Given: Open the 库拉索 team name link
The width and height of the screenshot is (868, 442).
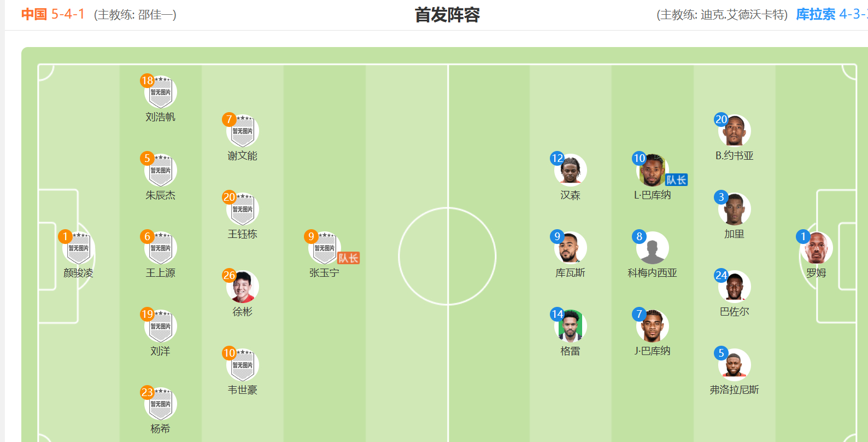Looking at the screenshot, I should click(x=816, y=14).
